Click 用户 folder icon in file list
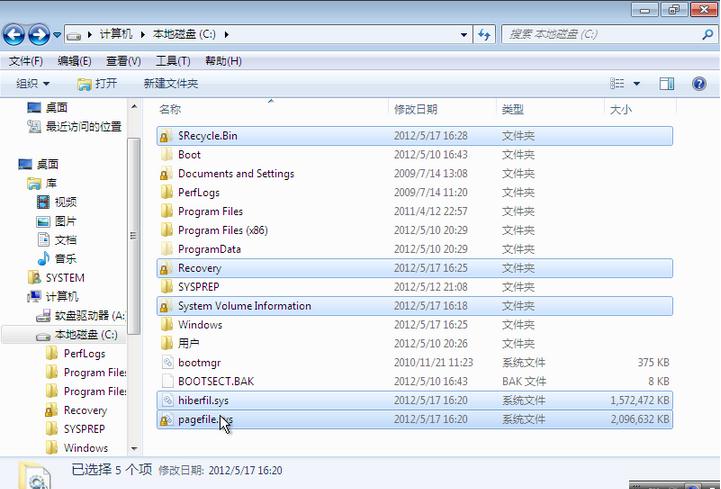Image resolution: width=721 pixels, height=489 pixels. tap(166, 344)
